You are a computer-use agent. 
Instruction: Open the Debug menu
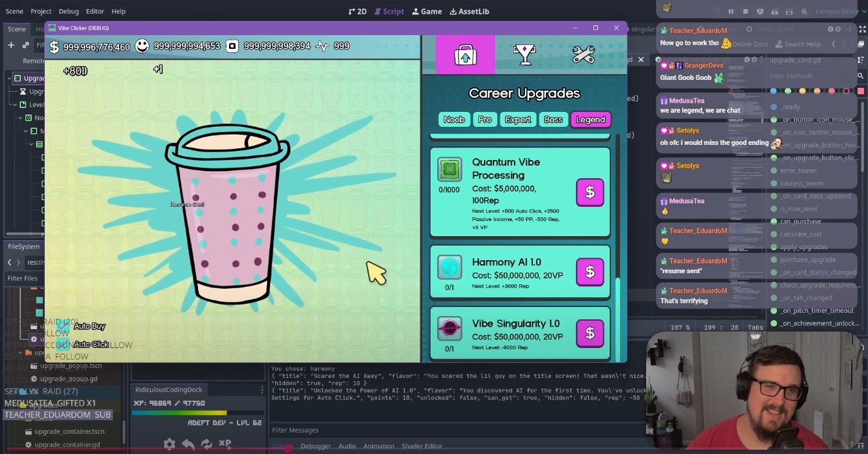[68, 11]
